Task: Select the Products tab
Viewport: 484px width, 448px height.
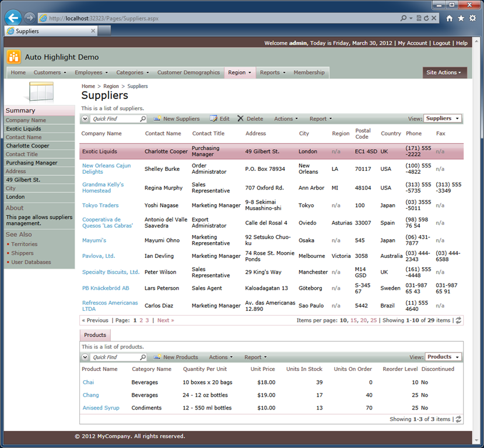Action: (95, 335)
